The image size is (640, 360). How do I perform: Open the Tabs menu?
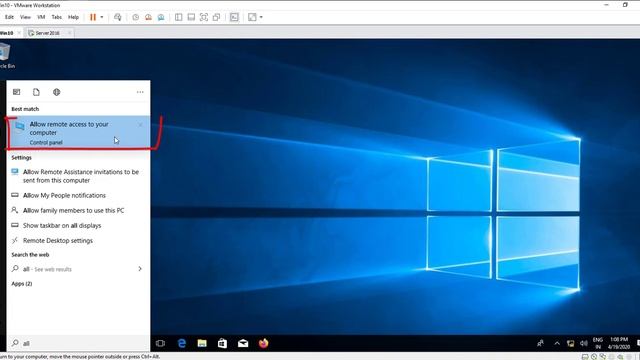coord(57,17)
